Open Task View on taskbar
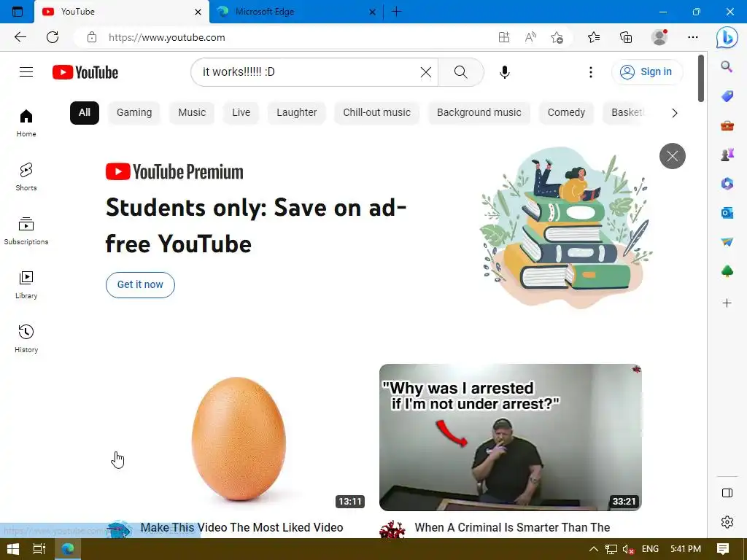Screen dimensions: 747x560 (39, 549)
